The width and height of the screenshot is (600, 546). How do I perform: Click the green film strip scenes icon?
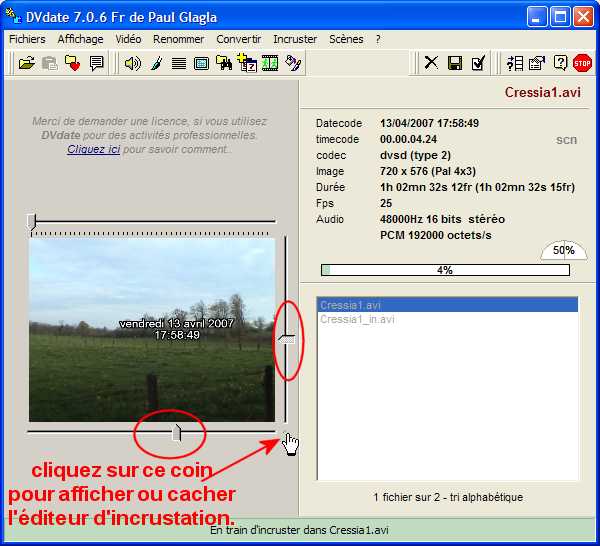tap(270, 63)
